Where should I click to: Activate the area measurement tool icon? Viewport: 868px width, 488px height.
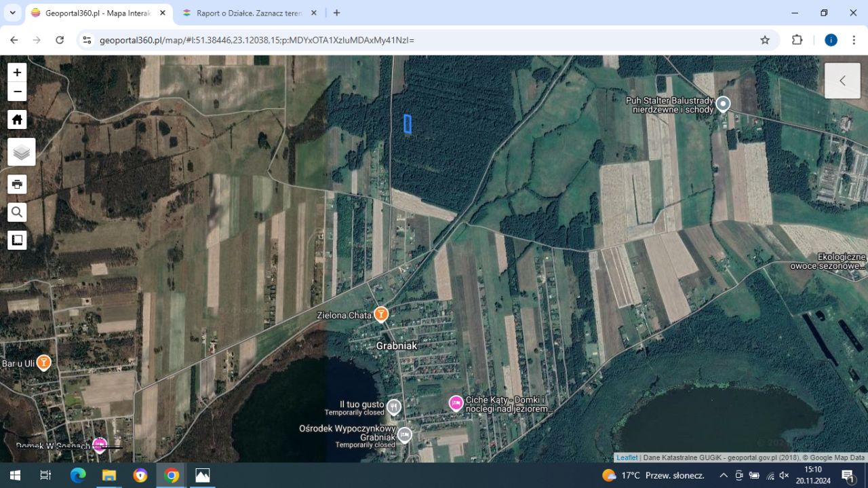coord(17,239)
